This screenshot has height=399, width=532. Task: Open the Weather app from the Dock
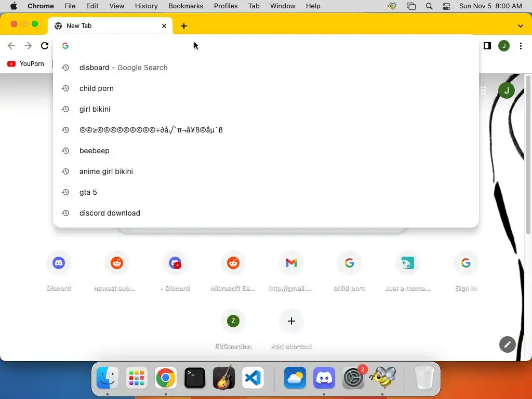pos(295,378)
